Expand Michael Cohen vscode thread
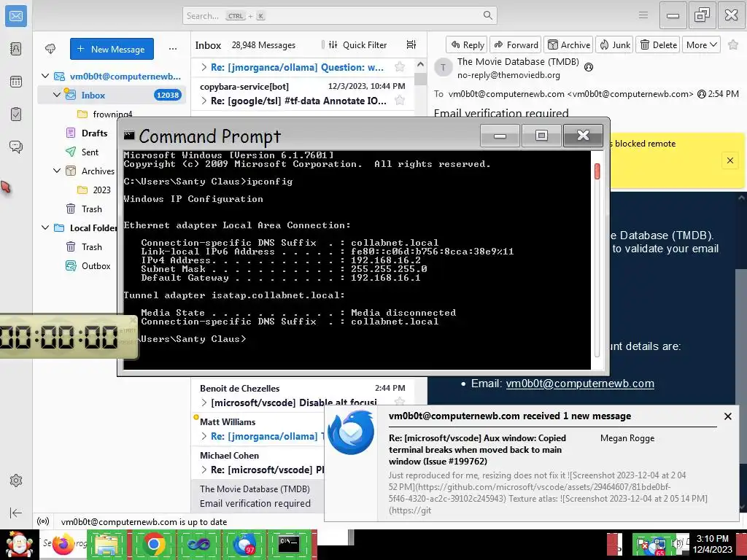Screen dimensions: 747x560 tap(204, 470)
